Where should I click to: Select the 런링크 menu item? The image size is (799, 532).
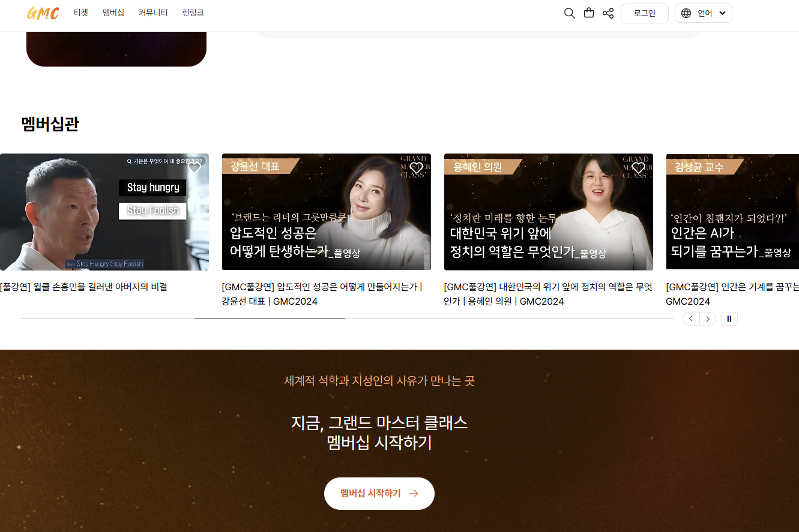[x=193, y=13]
